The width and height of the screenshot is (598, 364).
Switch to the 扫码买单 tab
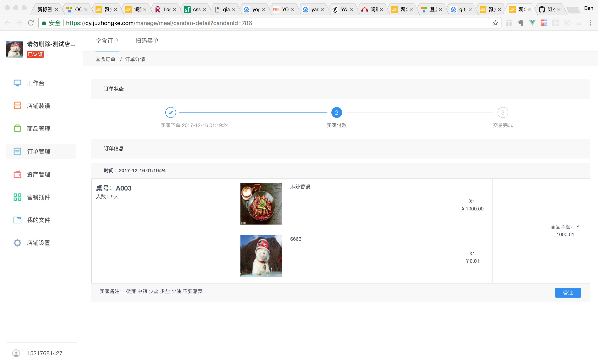147,41
